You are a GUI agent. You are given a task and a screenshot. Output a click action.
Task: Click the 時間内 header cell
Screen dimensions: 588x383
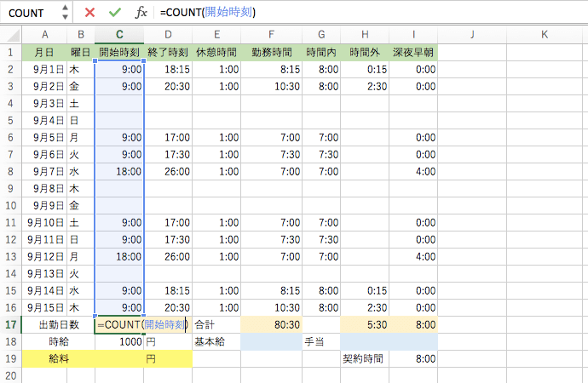[x=321, y=52]
